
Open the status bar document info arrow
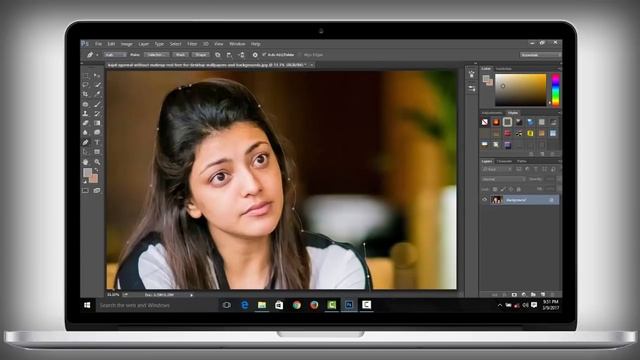click(x=191, y=295)
